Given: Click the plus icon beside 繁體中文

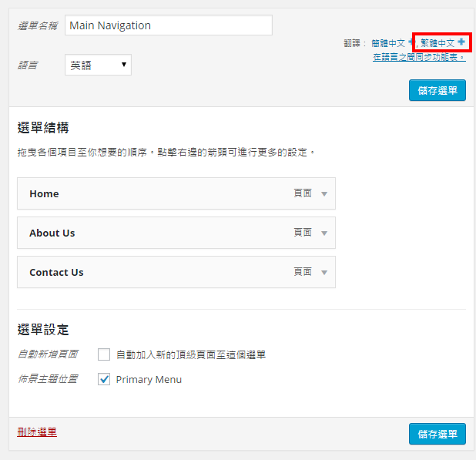Looking at the screenshot, I should click(461, 42).
